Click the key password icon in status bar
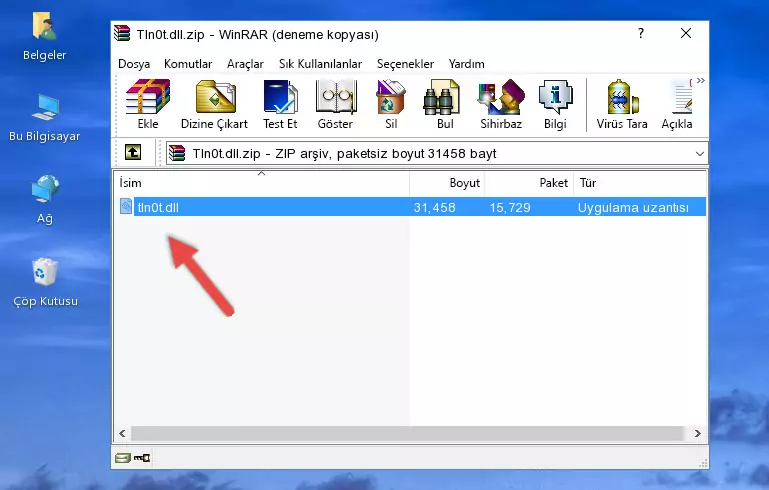This screenshot has height=490, width=769. click(x=142, y=458)
